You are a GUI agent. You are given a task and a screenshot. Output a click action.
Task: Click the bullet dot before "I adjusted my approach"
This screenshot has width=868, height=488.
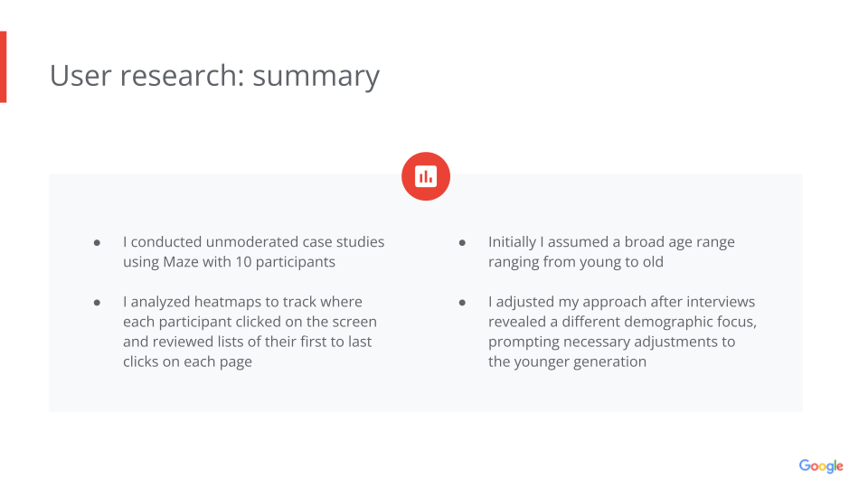(462, 303)
